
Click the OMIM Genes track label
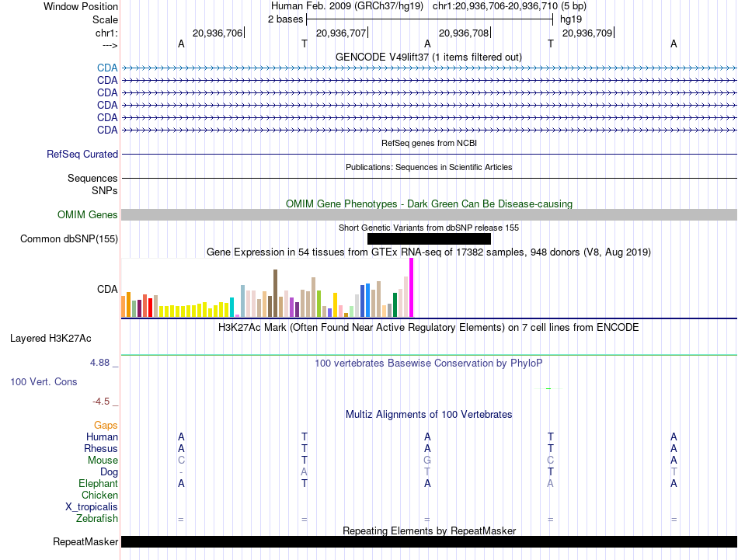(x=87, y=214)
